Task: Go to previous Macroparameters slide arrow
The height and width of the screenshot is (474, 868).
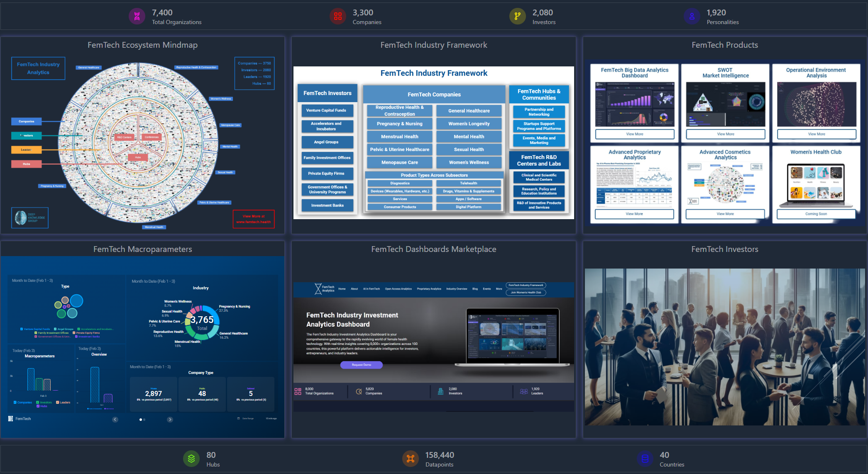Action: (x=115, y=420)
